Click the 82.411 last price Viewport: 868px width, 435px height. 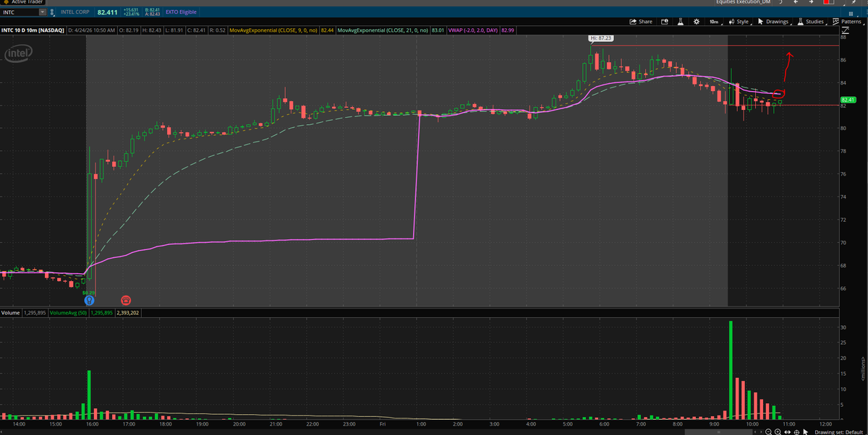pos(107,12)
